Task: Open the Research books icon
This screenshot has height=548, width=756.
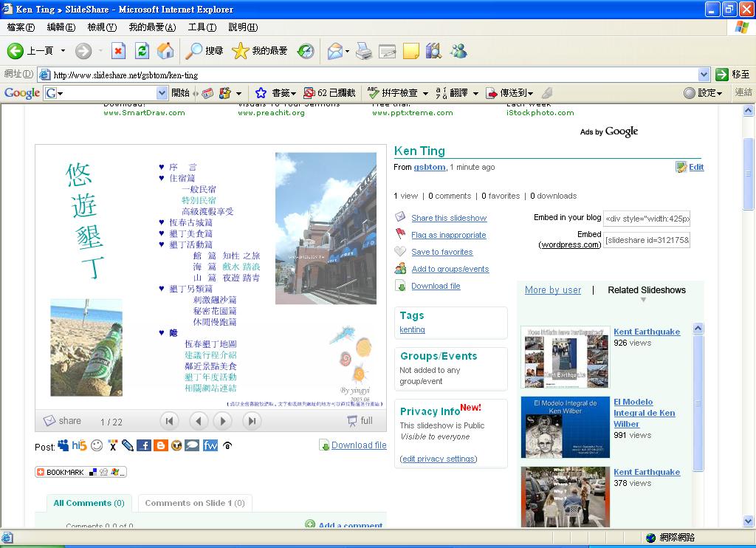Action: click(434, 50)
